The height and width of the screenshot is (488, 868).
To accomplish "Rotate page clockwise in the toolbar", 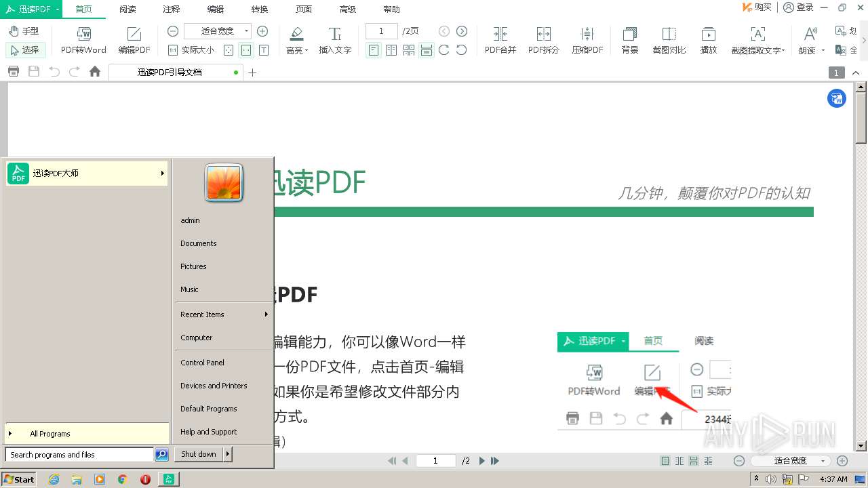I will (x=444, y=49).
